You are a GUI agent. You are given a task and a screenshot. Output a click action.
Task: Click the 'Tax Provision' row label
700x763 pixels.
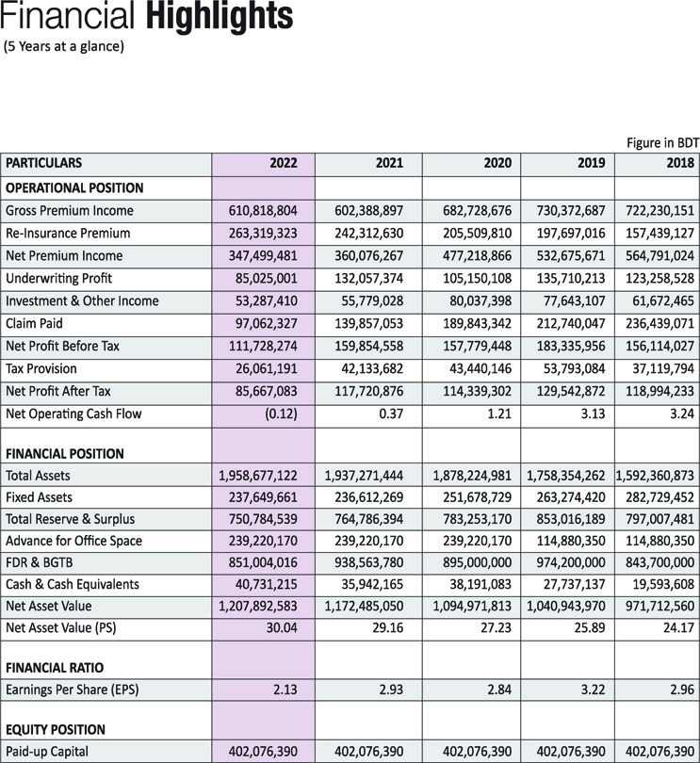41,369
